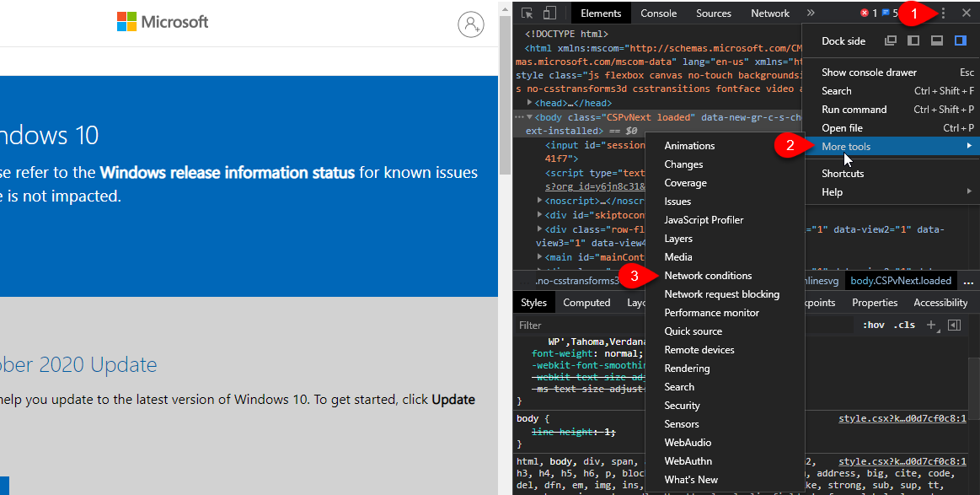Screen dimensions: 980x495
Task: Add a new style rule plus icon
Action: pos(931,325)
